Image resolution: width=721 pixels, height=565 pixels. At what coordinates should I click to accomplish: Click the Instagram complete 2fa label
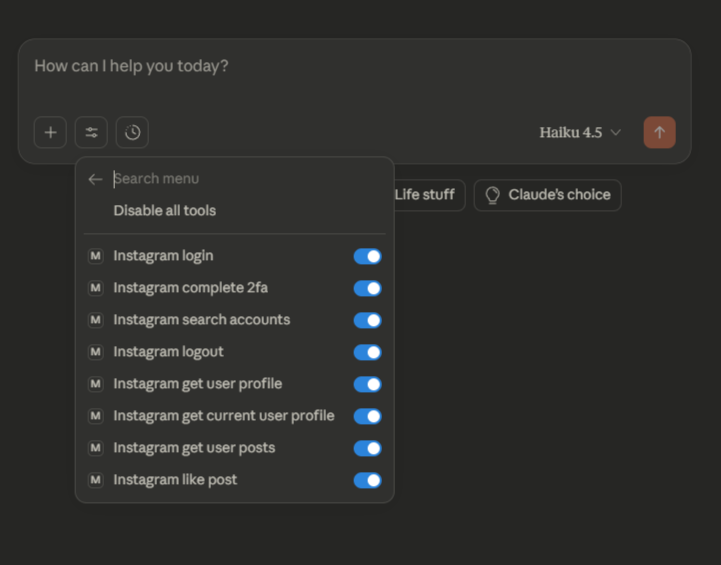(190, 288)
